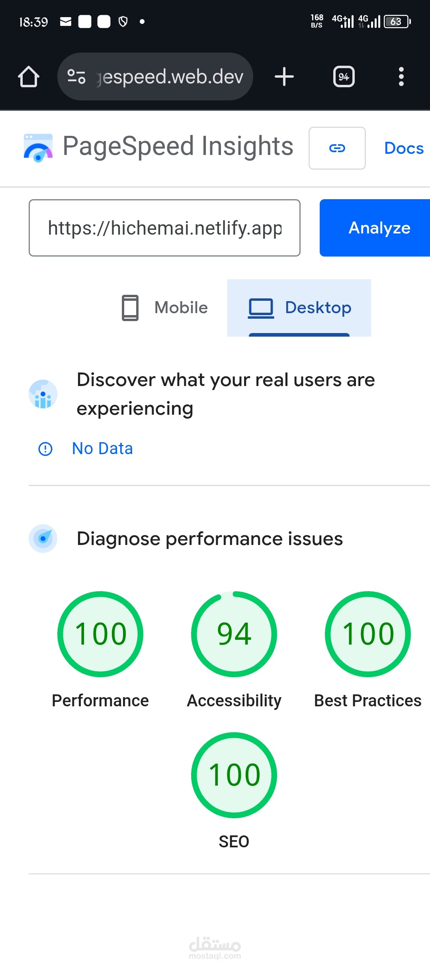Open the tab switcher showing 94
430x980 pixels.
click(344, 76)
